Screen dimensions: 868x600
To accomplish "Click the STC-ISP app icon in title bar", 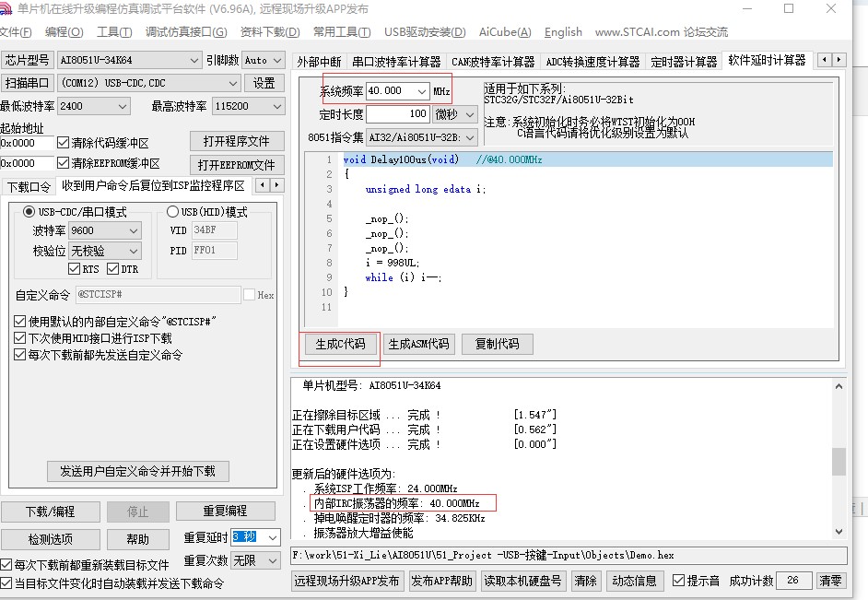I will pyautogui.click(x=5, y=8).
